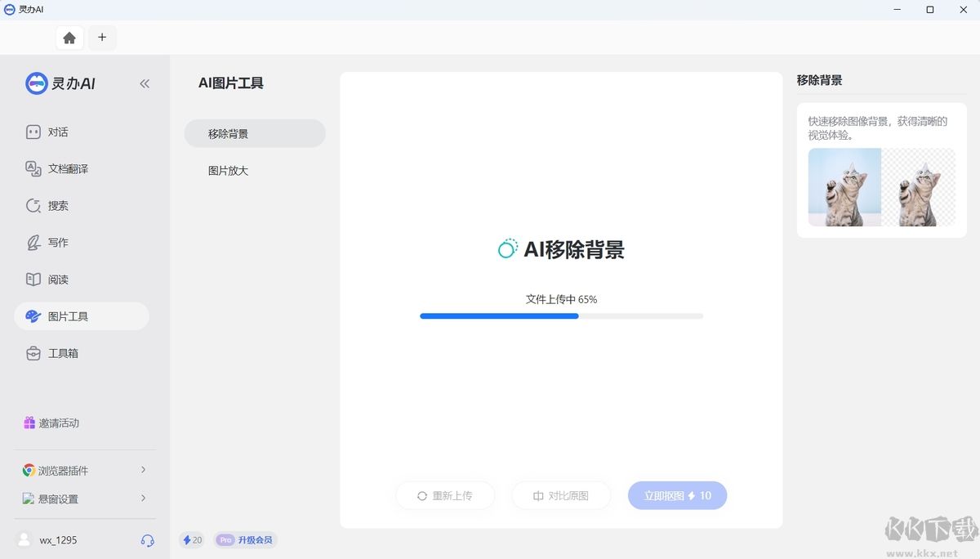This screenshot has width=980, height=559.
Task: Select 移除背景 tool tab
Action: [255, 133]
